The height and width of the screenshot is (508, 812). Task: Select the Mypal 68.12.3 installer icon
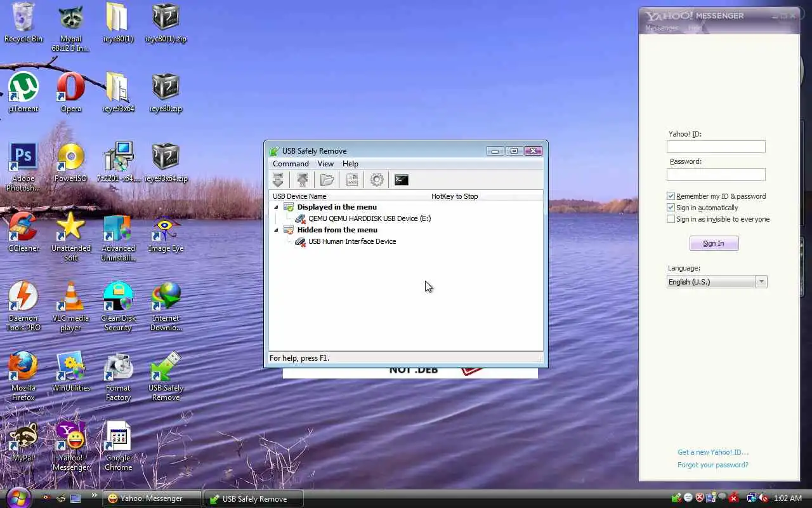point(70,27)
